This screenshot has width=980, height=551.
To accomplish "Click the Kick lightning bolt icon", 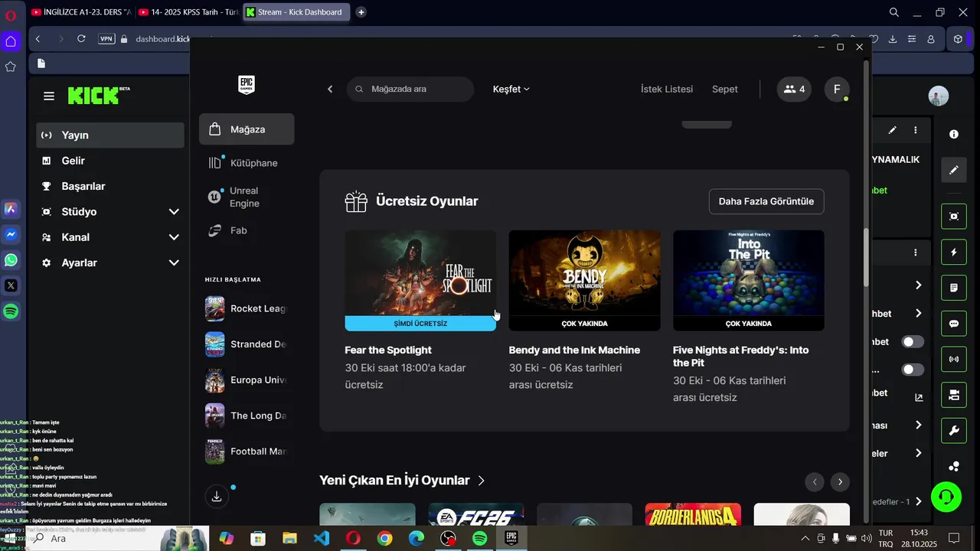I will [954, 252].
